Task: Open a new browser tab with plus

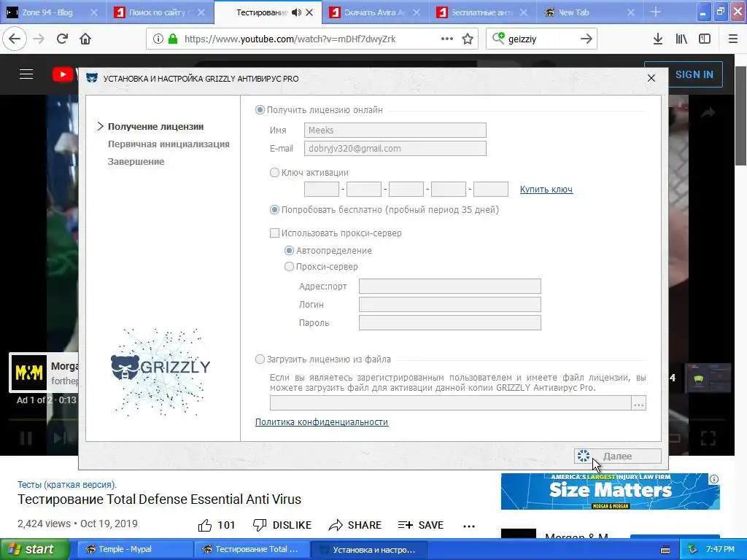Action: click(x=656, y=12)
